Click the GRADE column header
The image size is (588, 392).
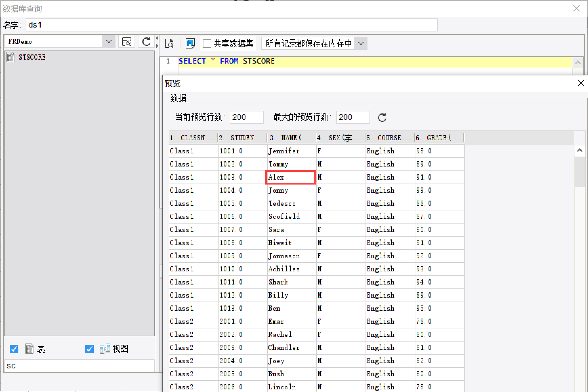[x=439, y=138]
